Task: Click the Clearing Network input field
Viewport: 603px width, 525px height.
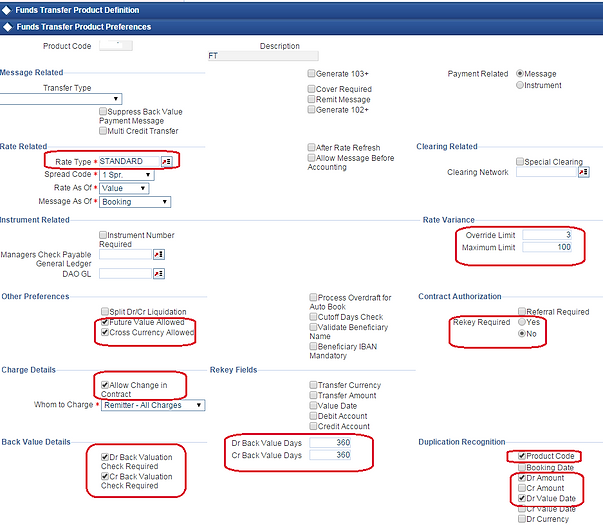Action: pos(546,172)
